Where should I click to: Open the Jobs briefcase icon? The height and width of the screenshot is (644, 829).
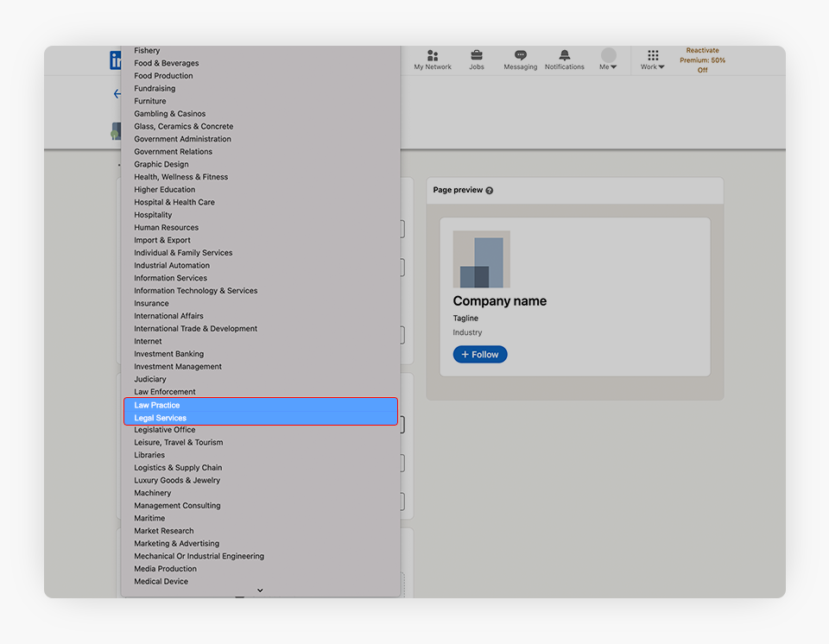[477, 55]
